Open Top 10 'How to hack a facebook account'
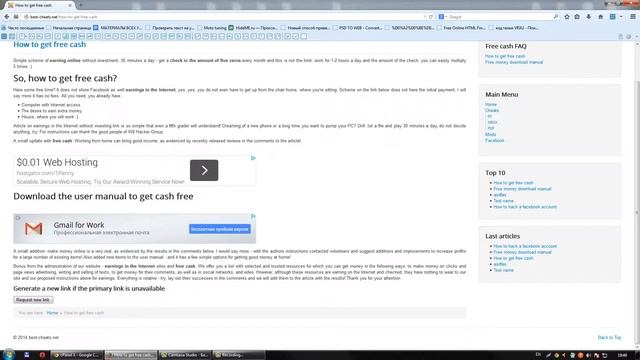The height and width of the screenshot is (360, 640). (524, 207)
